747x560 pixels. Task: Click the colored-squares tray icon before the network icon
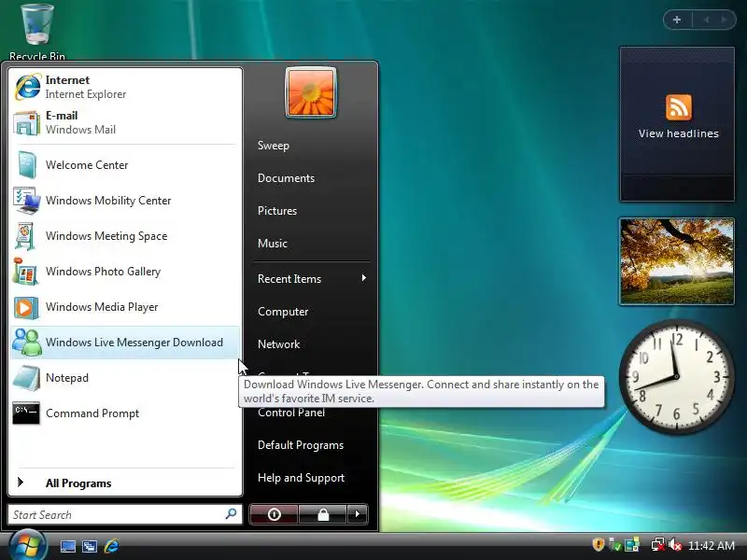[x=632, y=545]
